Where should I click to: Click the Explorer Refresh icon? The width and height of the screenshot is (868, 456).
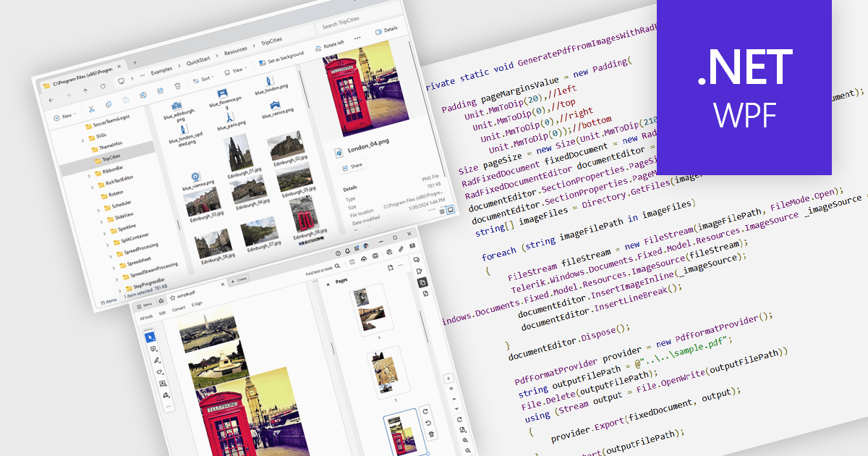103,86
